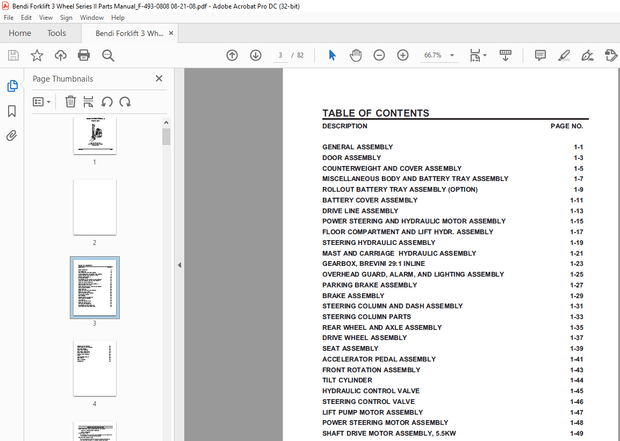The image size is (620, 441).
Task: Click the upload to cloud icon
Action: (x=60, y=55)
